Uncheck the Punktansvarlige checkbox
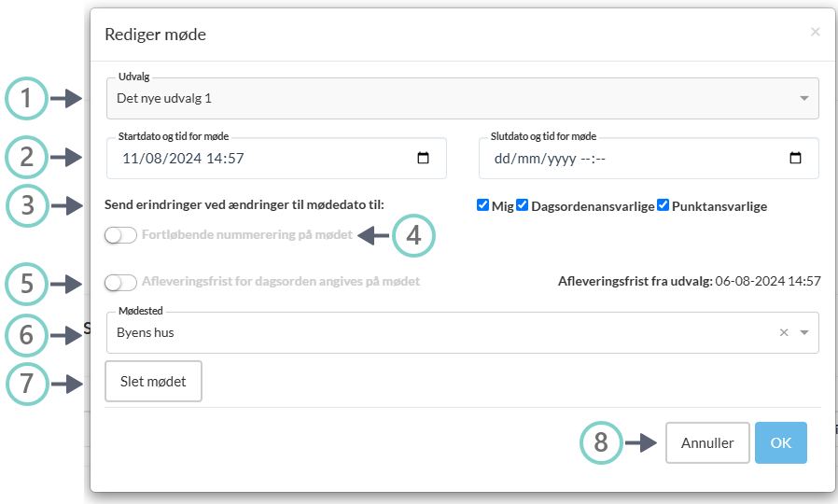This screenshot has height=504, width=838. click(x=663, y=205)
